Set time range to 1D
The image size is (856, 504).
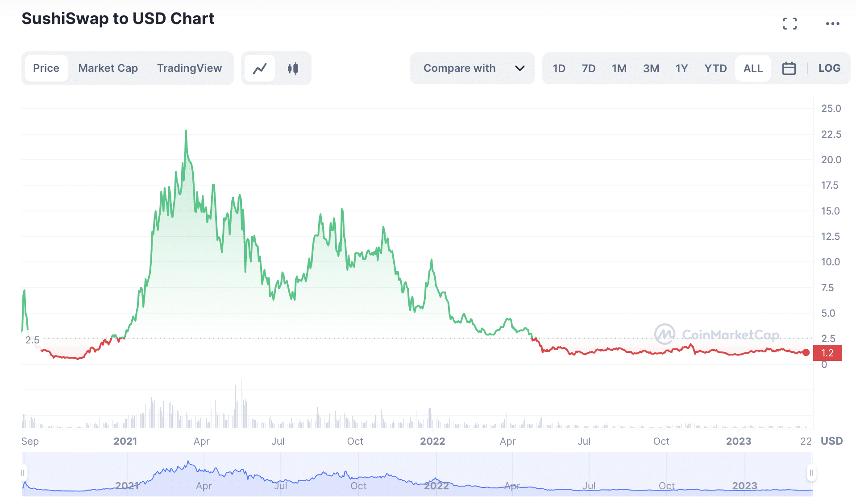[x=559, y=68]
